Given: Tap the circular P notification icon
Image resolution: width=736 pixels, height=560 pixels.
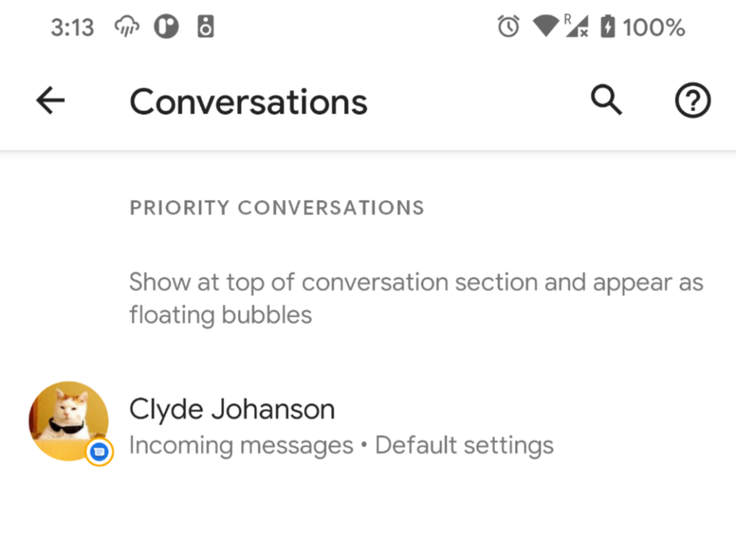Looking at the screenshot, I should coord(166,27).
